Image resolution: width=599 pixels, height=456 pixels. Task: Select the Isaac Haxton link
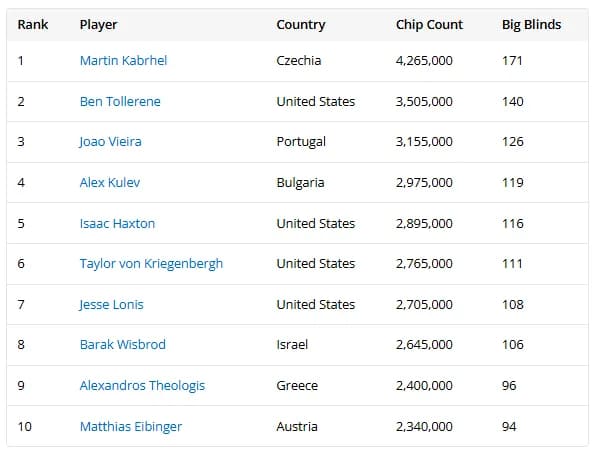tap(117, 223)
